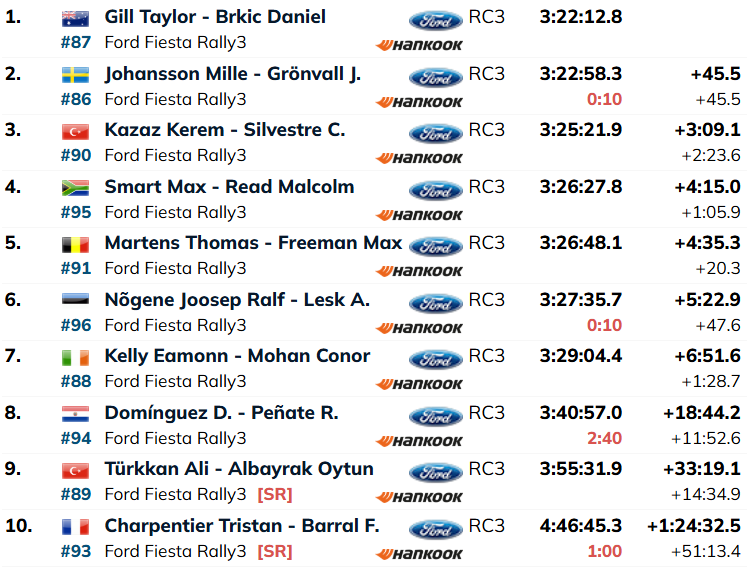Click the South African flag beside Smart Max

tap(75, 188)
